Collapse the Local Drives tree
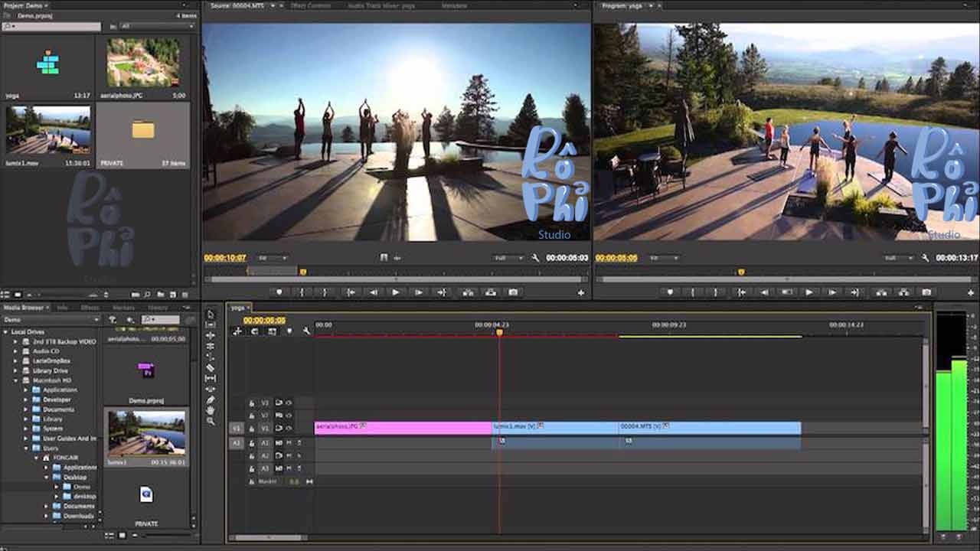Screen dimensions: 980x551 (5, 332)
